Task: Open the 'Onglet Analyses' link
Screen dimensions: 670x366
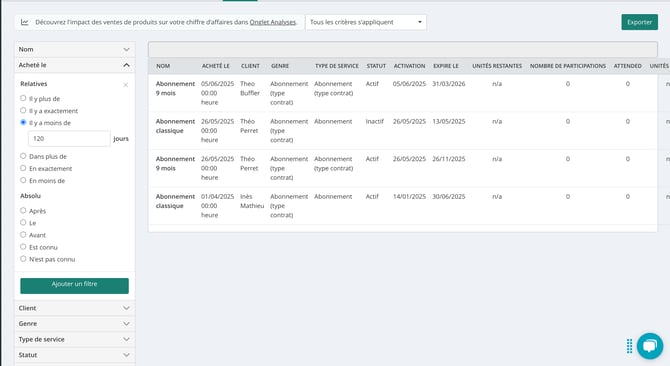Action: 273,22
